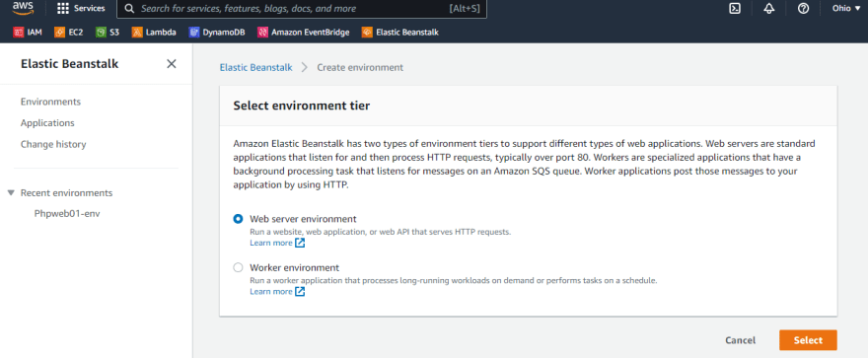The height and width of the screenshot is (358, 868).
Task: Collapse the Recent environments section
Action: click(11, 193)
